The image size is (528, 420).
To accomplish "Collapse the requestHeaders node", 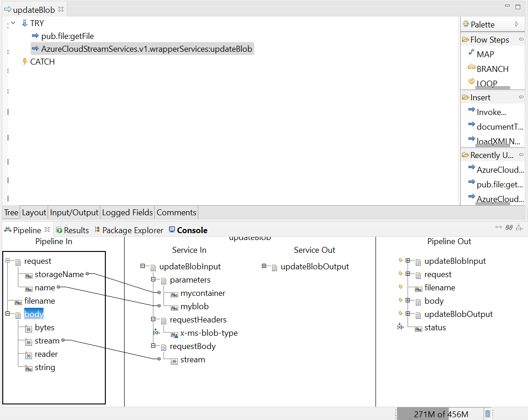I will coord(153,319).
